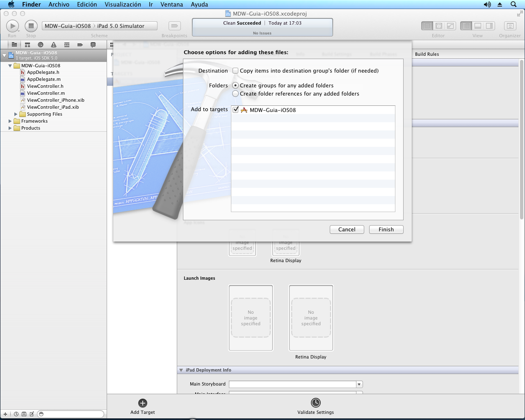Click the vertical scrollbar of the editor

[x=522, y=139]
